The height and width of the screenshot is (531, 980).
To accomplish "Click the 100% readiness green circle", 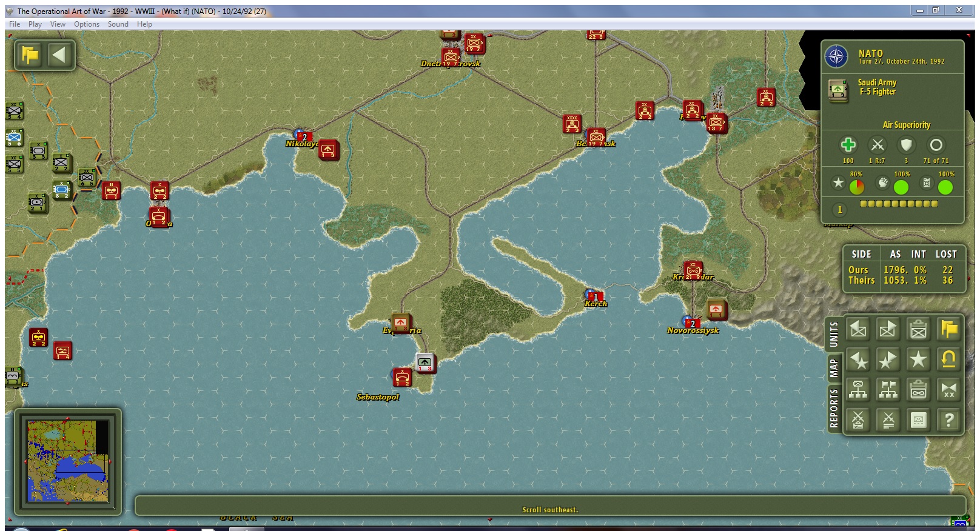I will (x=901, y=187).
